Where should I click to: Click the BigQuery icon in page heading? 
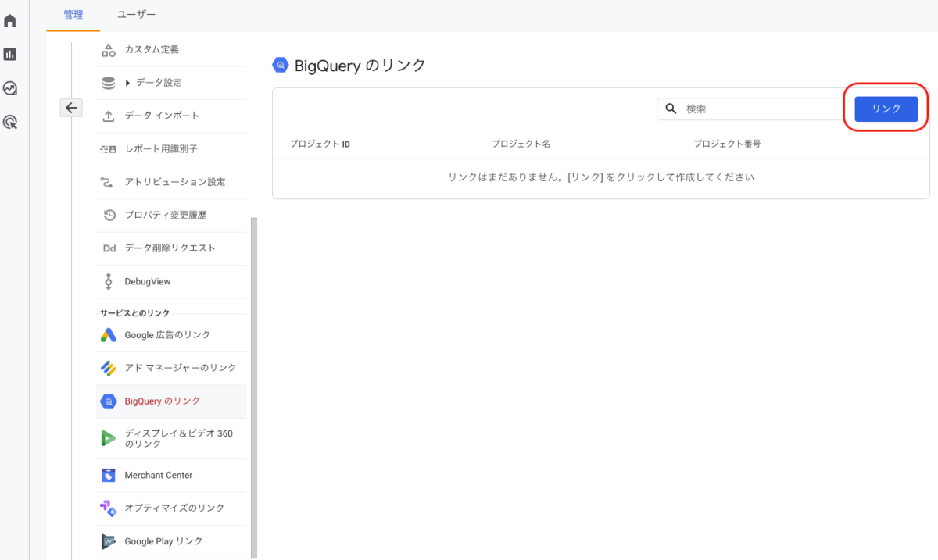tap(280, 66)
